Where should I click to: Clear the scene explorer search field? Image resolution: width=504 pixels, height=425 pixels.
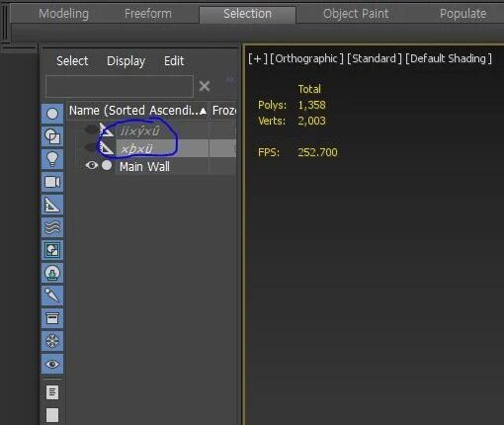[x=205, y=86]
